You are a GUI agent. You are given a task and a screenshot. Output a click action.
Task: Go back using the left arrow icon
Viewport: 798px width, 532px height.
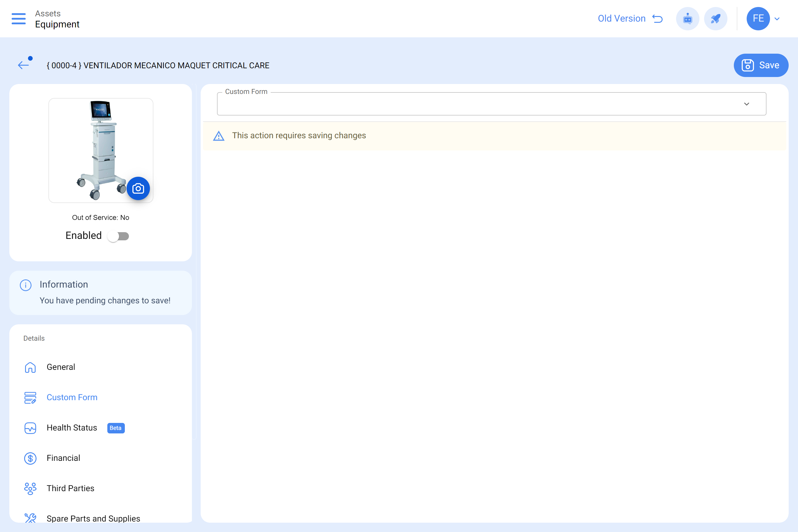pyautogui.click(x=23, y=65)
